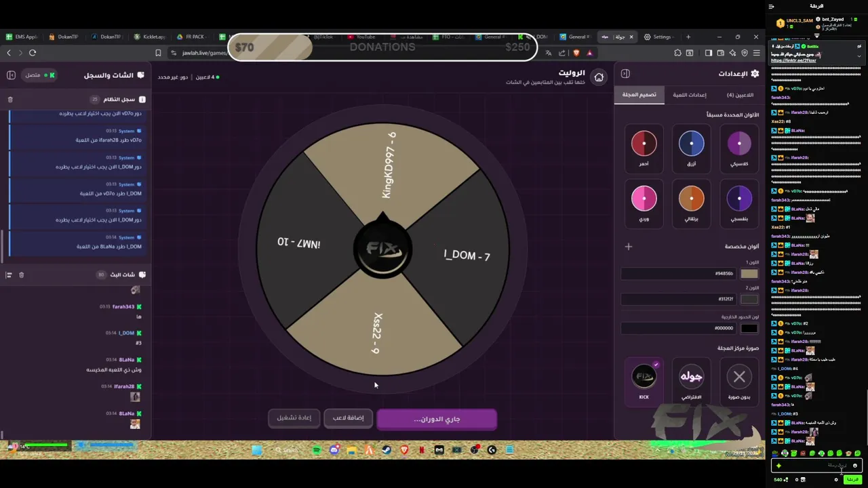Reload the browser page
The image size is (868, 488).
point(32,53)
